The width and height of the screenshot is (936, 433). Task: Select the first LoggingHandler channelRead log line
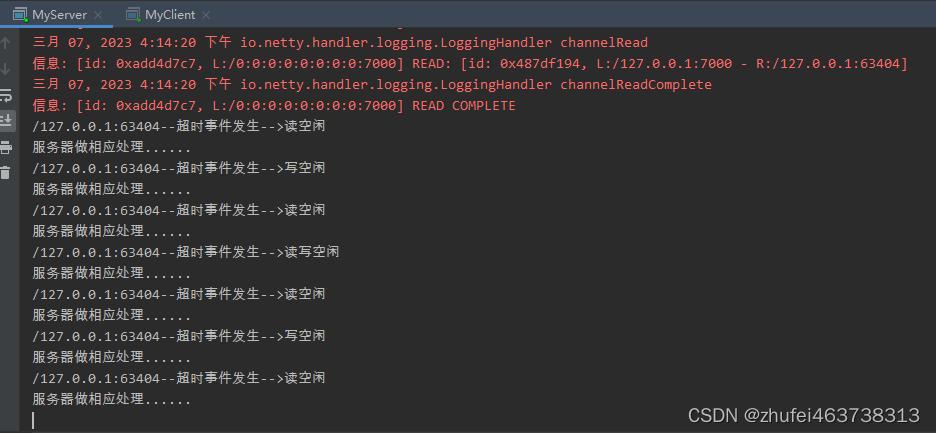(x=340, y=43)
